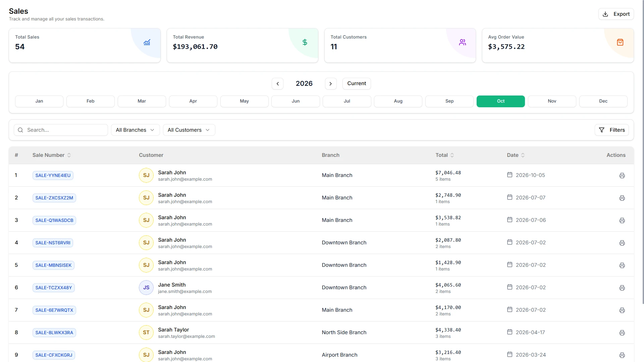The height and width of the screenshot is (362, 644).
Task: Sort table by Total column
Action: (x=445, y=155)
